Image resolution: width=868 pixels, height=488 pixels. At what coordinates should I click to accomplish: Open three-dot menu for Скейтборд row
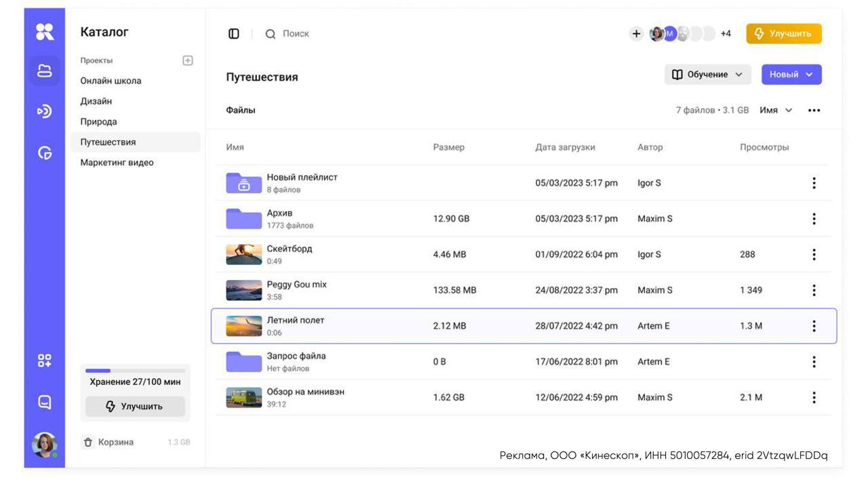(x=814, y=255)
